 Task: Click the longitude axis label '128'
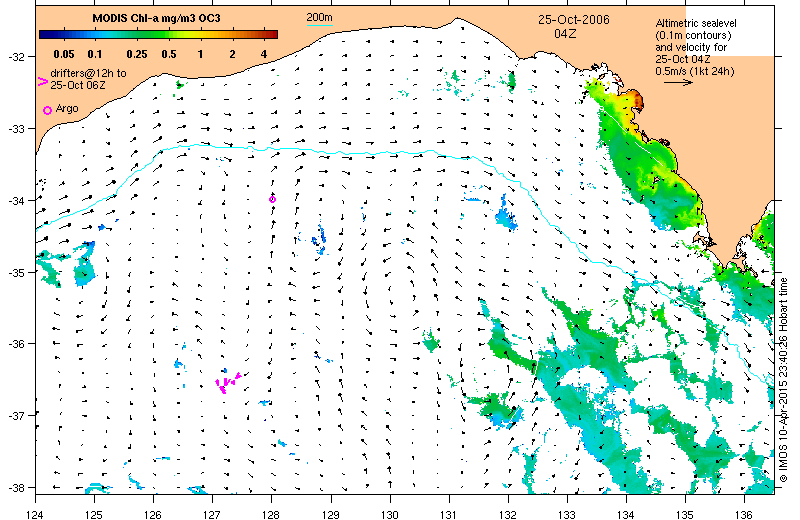[271, 514]
